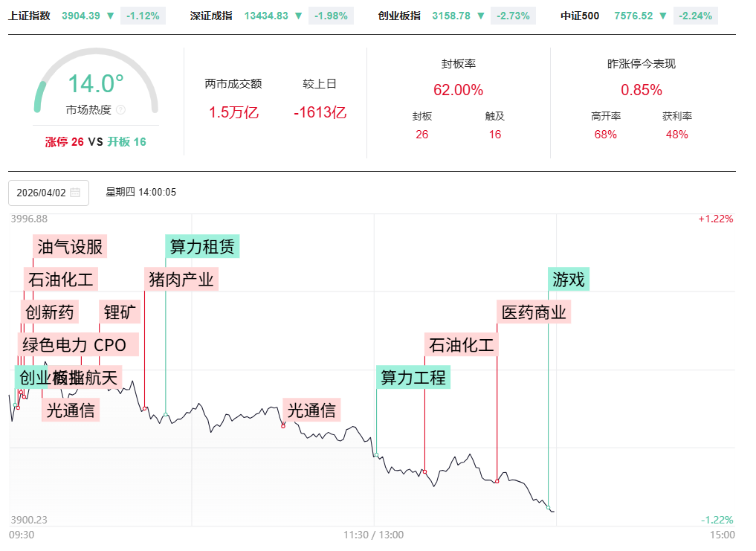Click the 昨涨停今表现 0.85% value
756x551 pixels.
pos(641,90)
